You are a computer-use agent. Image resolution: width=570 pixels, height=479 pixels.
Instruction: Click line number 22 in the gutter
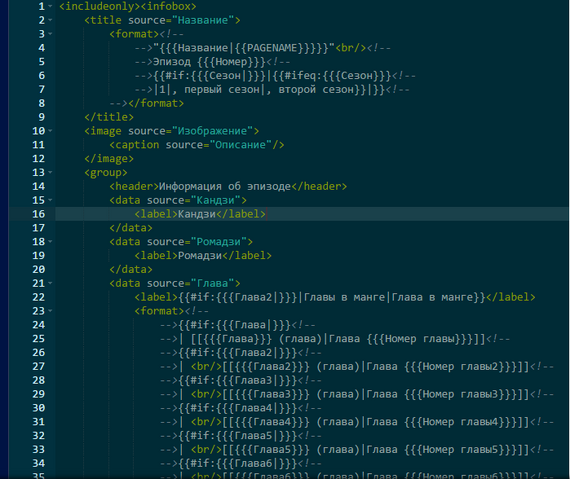click(x=39, y=297)
